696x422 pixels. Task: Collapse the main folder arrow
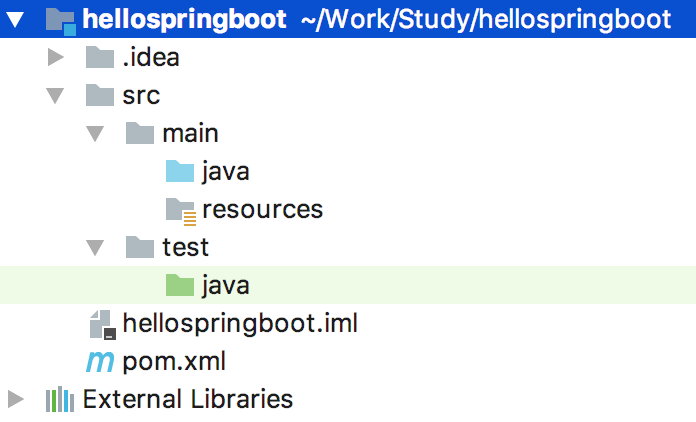pos(95,134)
